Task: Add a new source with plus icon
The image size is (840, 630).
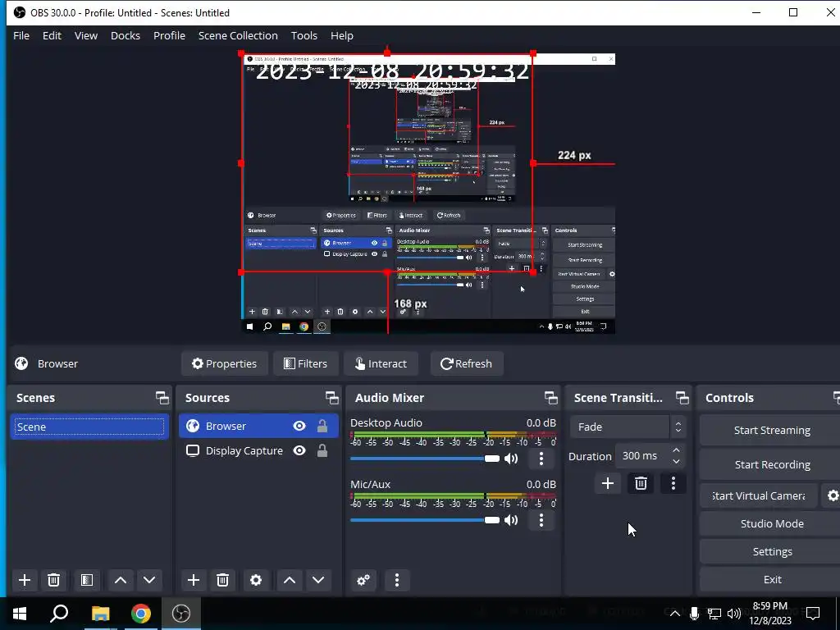Action: click(x=194, y=580)
